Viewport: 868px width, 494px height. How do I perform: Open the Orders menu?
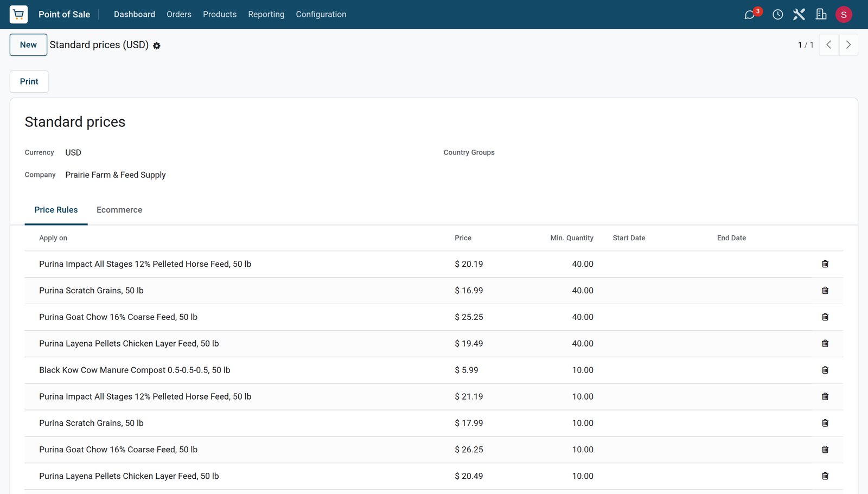[179, 15]
